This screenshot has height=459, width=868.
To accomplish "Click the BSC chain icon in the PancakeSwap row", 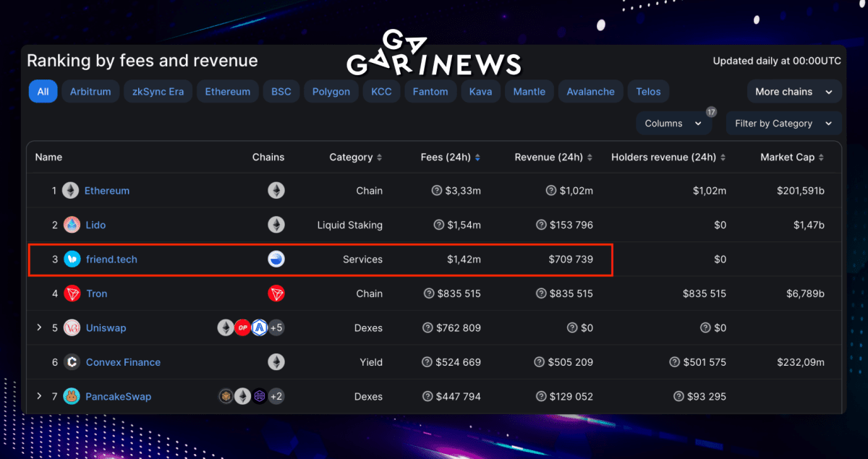I will coord(226,396).
